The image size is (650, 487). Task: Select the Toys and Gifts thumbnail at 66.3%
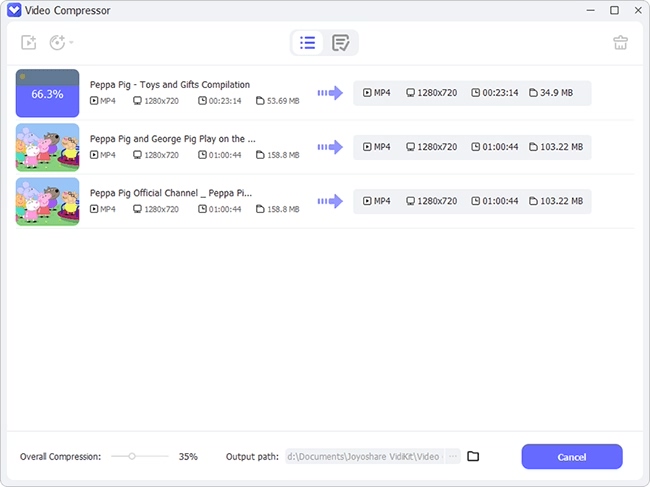[x=47, y=93]
